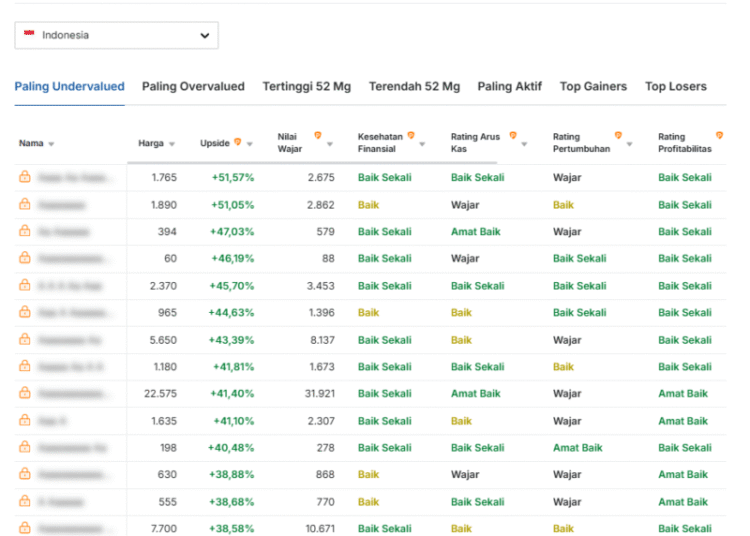This screenshot has width=750, height=536.
Task: Click pro badge beside Rating Arus Kas
Action: coord(513,136)
